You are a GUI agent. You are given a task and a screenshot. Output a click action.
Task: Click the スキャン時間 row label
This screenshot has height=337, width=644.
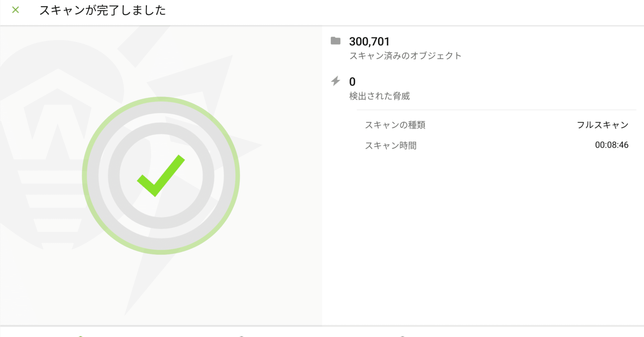click(x=391, y=146)
